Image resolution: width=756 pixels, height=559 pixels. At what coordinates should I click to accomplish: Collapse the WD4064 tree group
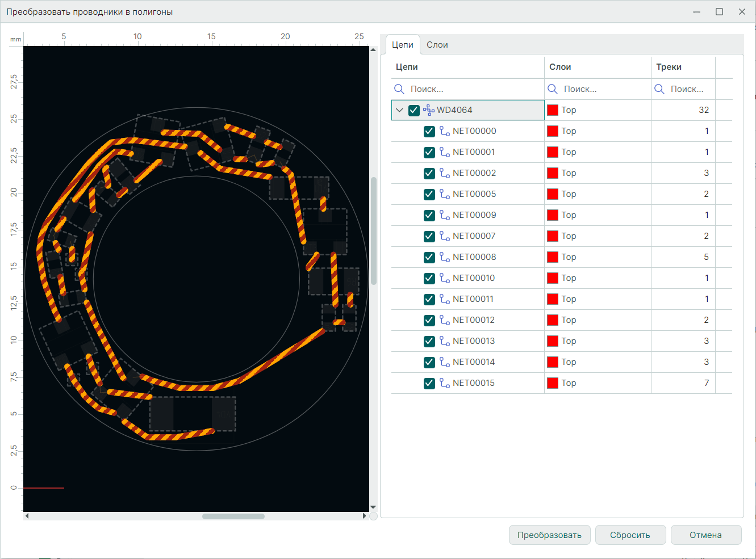400,110
